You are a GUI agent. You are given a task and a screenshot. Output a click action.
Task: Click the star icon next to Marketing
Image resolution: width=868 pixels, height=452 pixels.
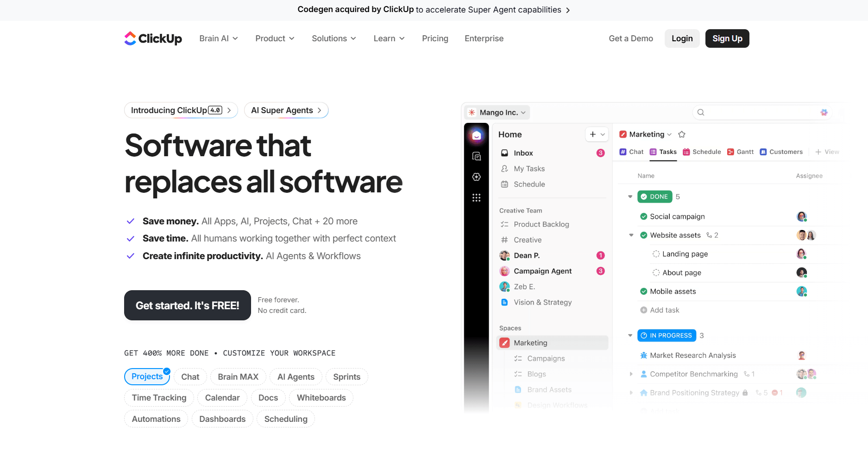click(x=682, y=134)
